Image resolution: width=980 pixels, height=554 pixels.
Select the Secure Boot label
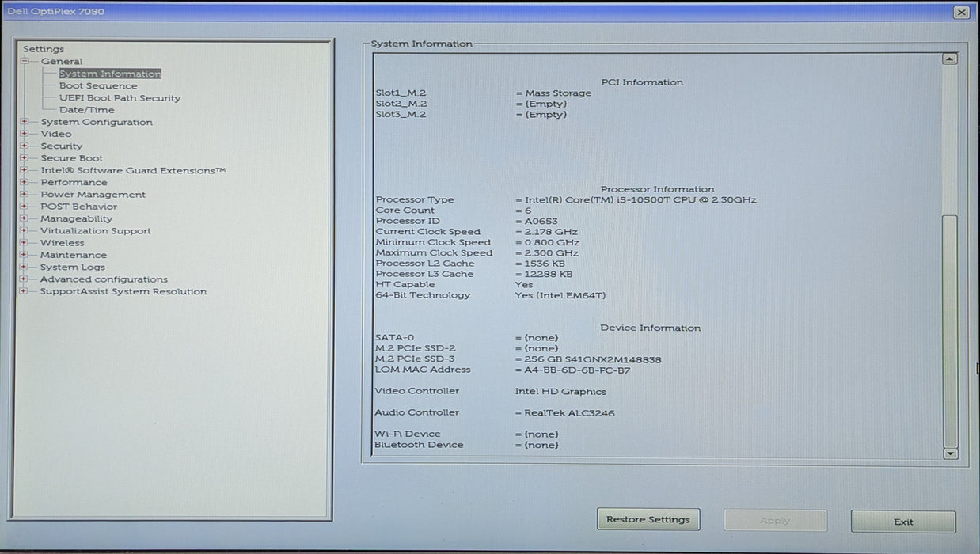pos(72,158)
